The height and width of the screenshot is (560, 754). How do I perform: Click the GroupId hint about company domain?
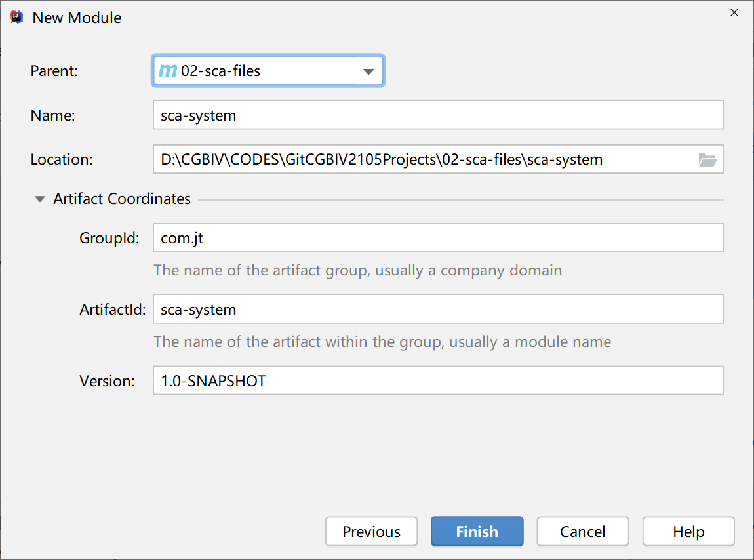click(x=357, y=270)
